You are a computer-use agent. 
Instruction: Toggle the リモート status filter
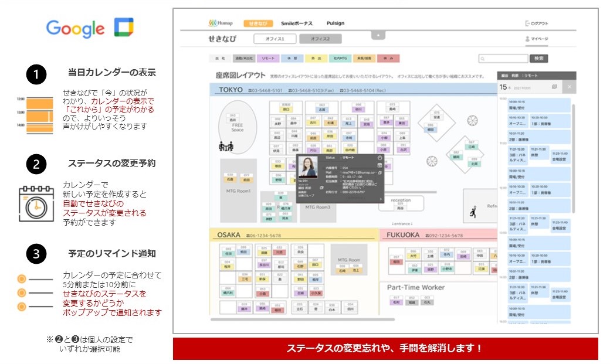[x=268, y=59]
